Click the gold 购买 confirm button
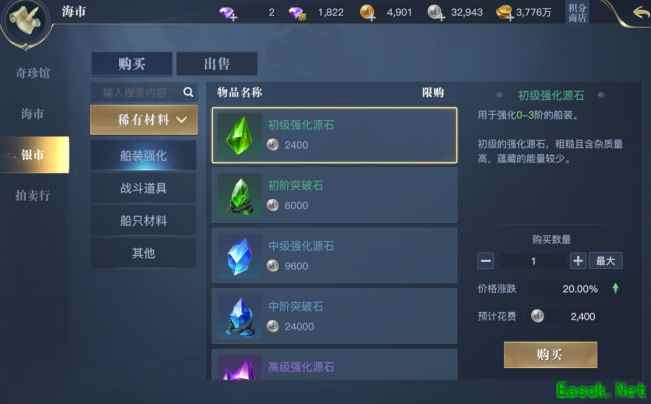This screenshot has height=404, width=651. click(551, 355)
